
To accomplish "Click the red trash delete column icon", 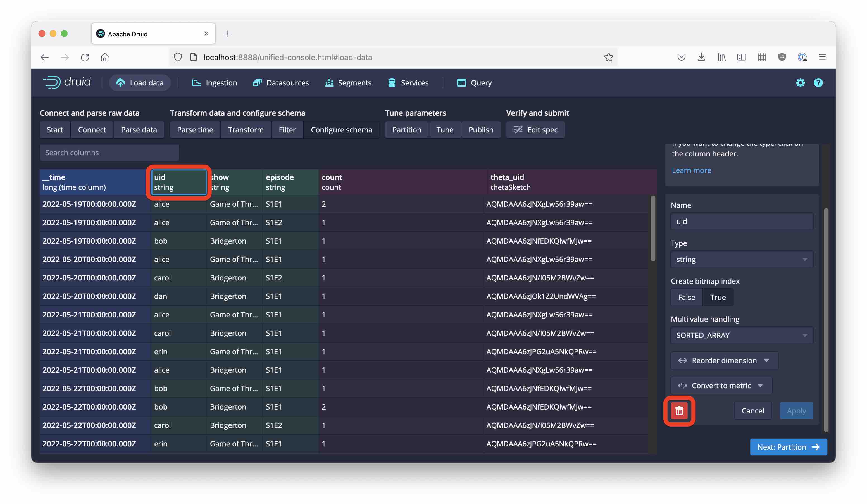I will (679, 410).
